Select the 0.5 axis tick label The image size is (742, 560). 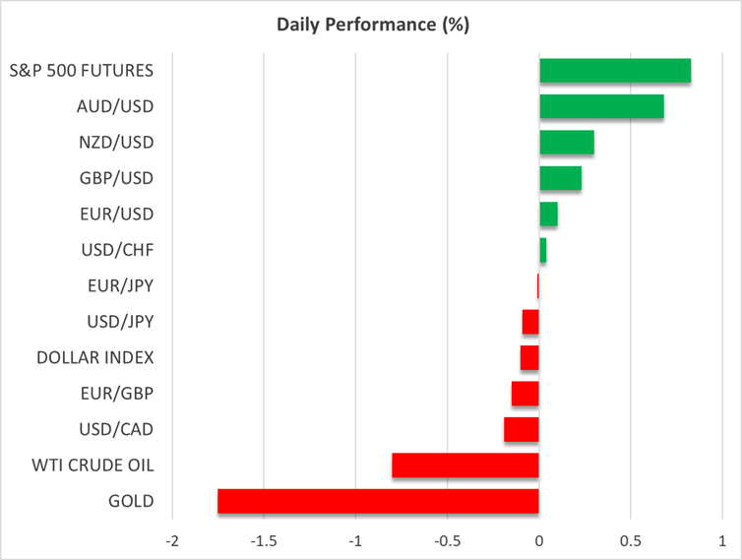[631, 540]
